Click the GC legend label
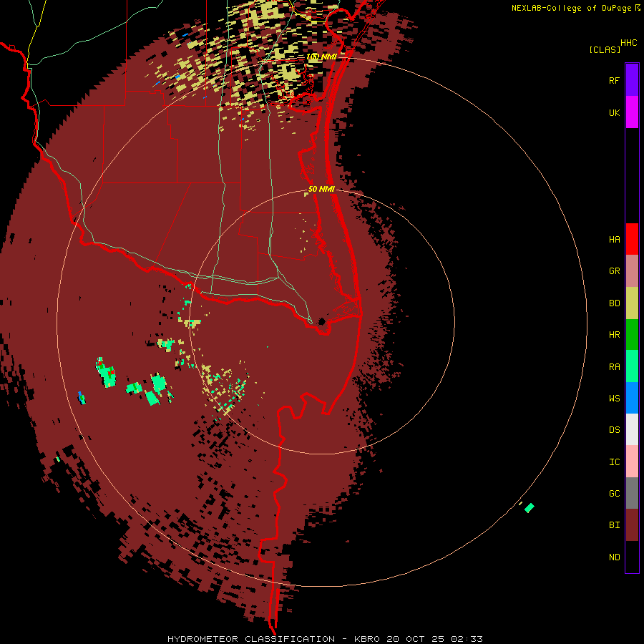The height and width of the screenshot is (644, 644). 614,494
